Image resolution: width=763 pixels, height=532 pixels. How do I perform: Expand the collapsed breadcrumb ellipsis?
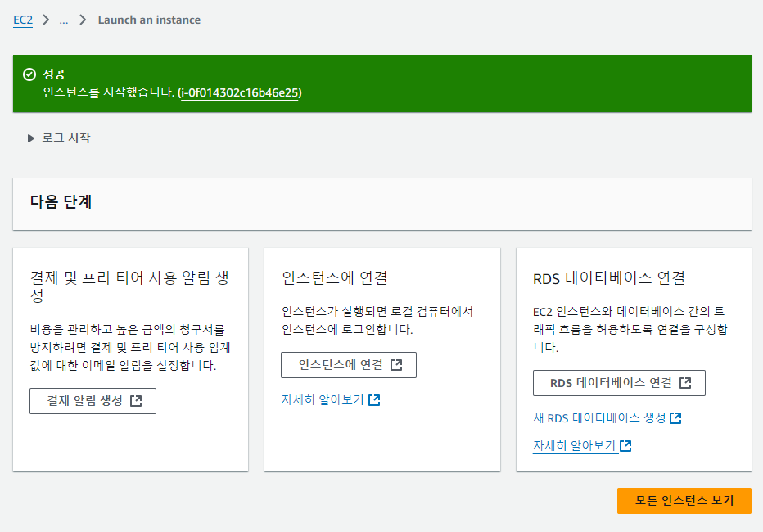coord(64,20)
